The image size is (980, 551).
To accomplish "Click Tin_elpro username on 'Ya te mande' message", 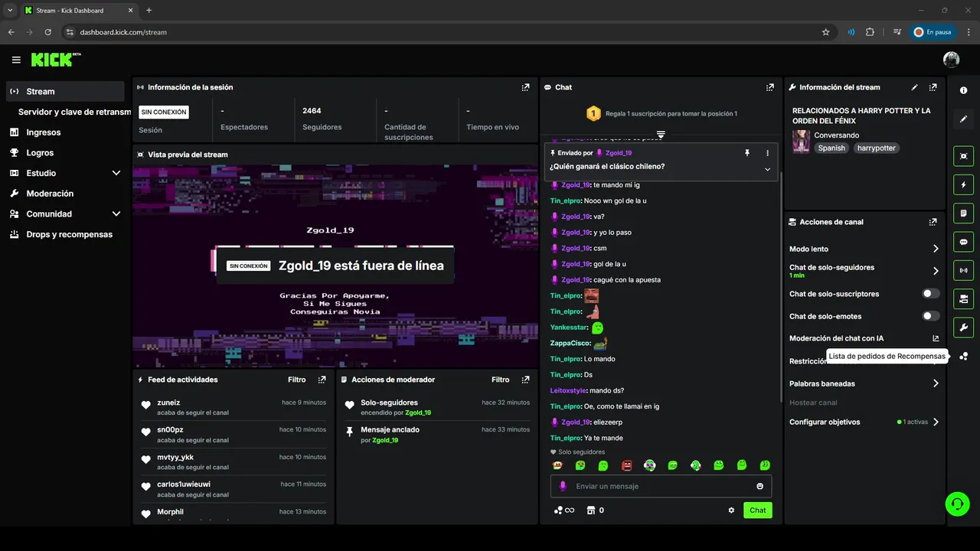I will (x=566, y=438).
